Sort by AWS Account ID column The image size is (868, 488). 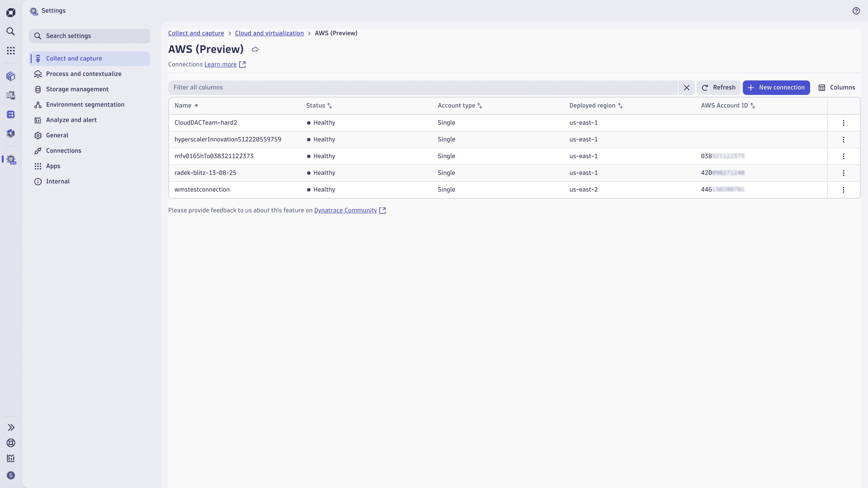(728, 106)
